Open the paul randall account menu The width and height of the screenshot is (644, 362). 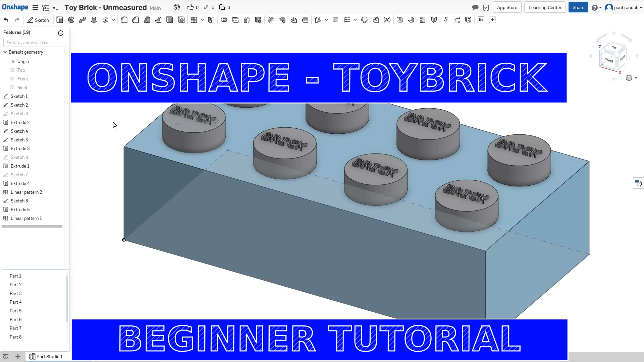[624, 7]
